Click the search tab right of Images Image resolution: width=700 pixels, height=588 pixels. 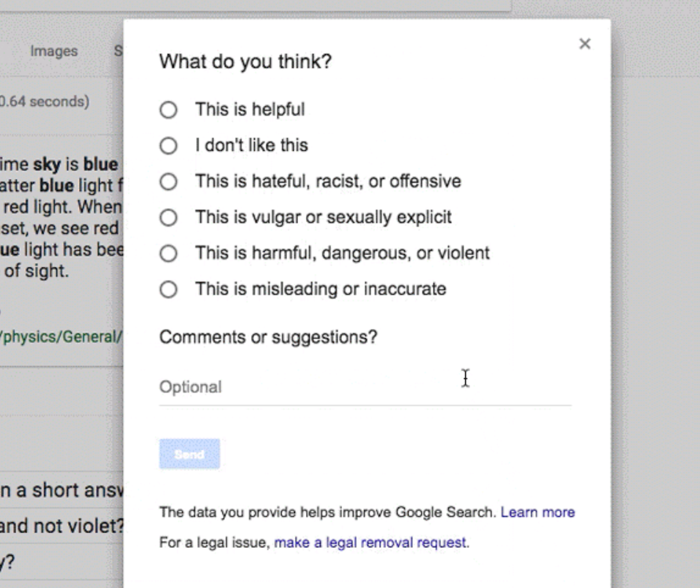tap(118, 51)
